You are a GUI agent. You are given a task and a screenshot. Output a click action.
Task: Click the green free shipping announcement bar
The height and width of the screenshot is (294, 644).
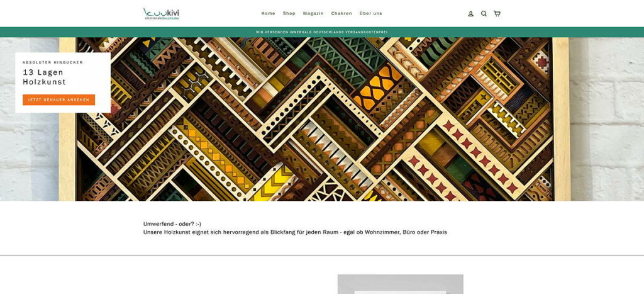coord(322,32)
